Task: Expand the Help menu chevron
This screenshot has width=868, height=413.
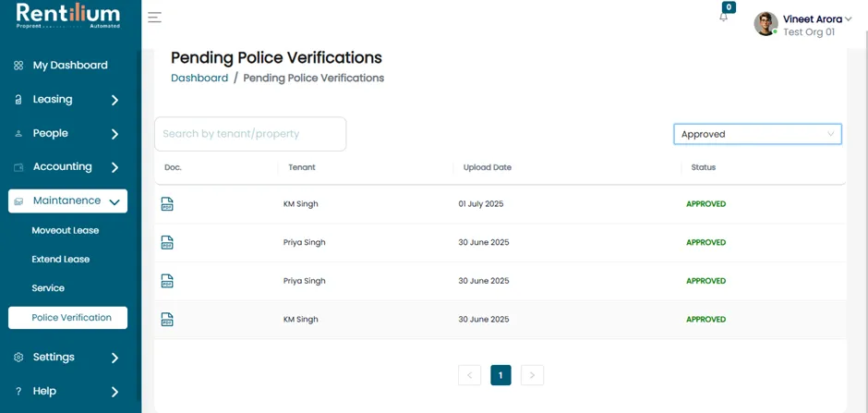Action: click(x=115, y=392)
